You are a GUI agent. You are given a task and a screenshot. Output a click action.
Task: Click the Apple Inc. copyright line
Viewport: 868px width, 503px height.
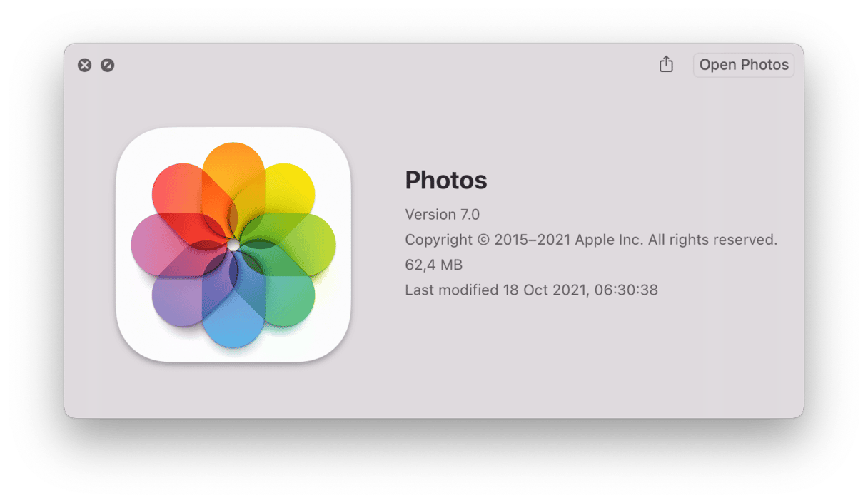(591, 240)
